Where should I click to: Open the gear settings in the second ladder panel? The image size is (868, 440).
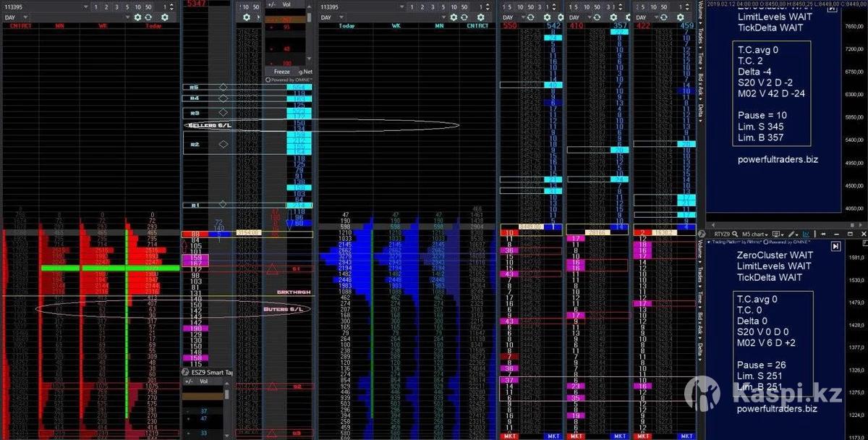pyautogui.click(x=247, y=17)
